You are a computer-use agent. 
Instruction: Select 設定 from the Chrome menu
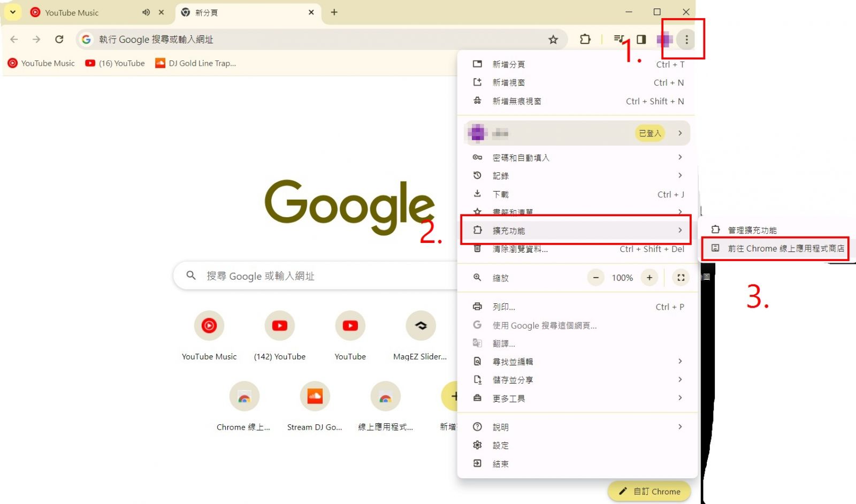500,446
